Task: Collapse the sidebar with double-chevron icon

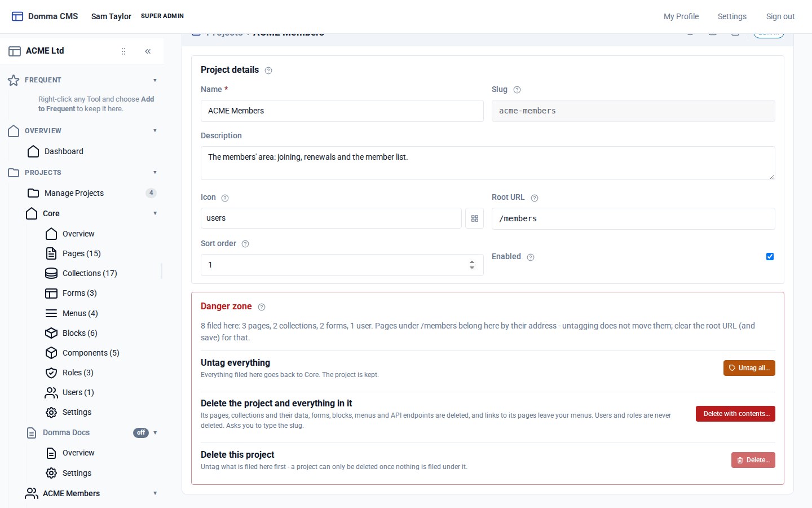Action: [x=148, y=51]
